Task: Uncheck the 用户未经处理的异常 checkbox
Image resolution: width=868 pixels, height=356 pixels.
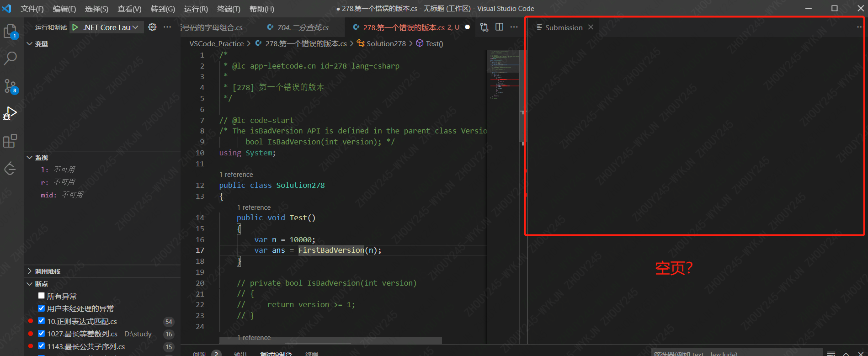Action: (x=42, y=308)
